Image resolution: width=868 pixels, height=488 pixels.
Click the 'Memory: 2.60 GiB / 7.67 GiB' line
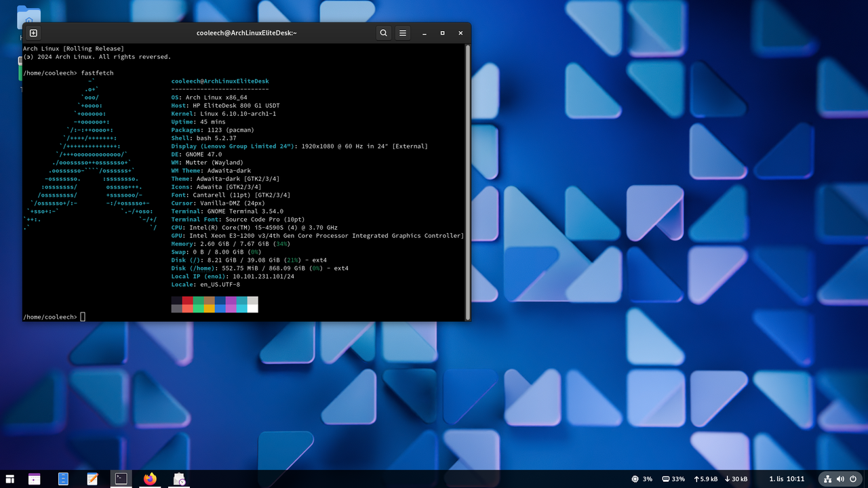(231, 244)
